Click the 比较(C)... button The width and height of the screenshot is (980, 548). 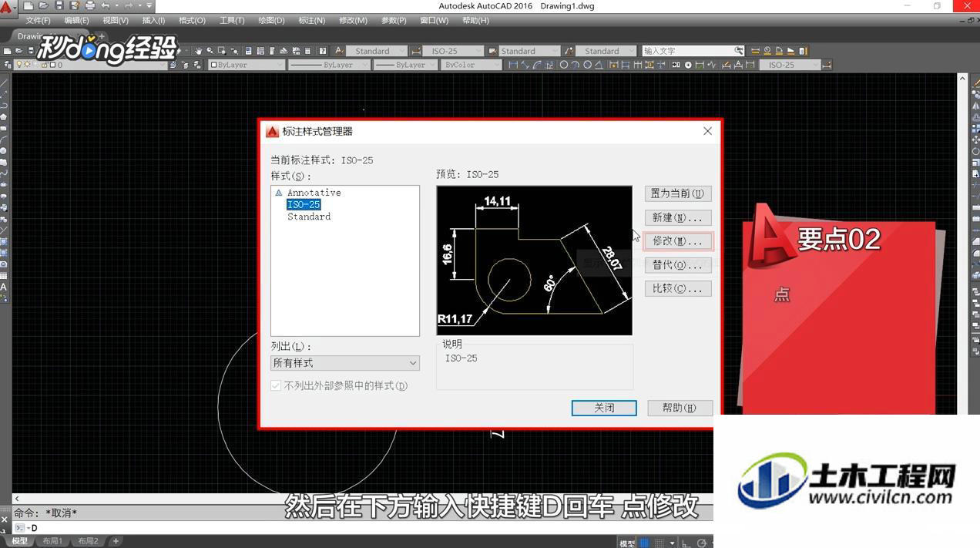click(x=677, y=289)
